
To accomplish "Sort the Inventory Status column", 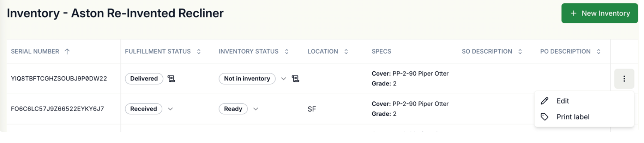I will pyautogui.click(x=287, y=52).
